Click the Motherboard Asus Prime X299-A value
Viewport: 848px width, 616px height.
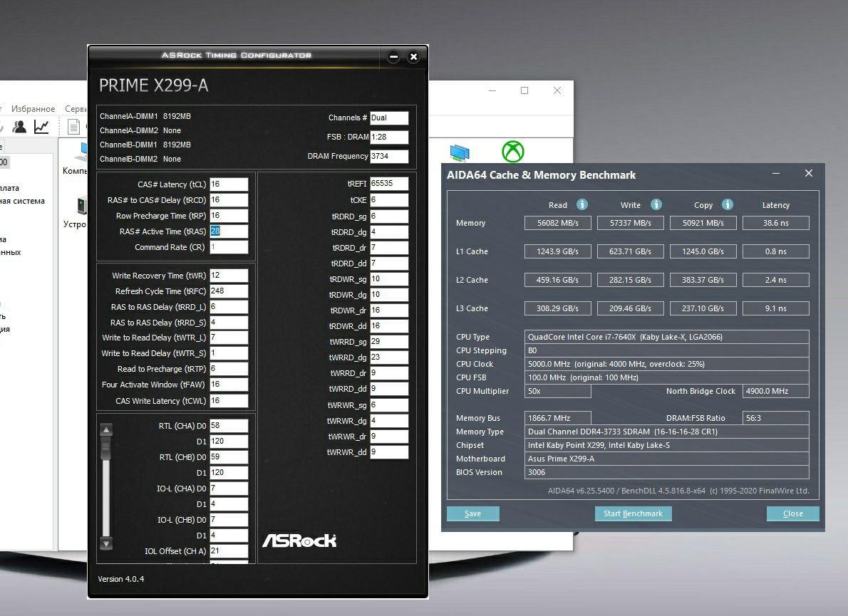point(666,459)
